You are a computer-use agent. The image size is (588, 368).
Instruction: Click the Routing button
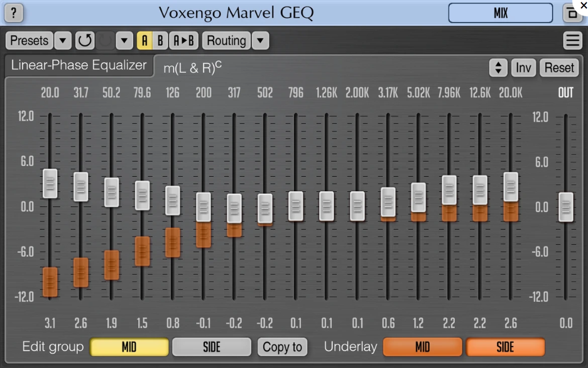[227, 40]
